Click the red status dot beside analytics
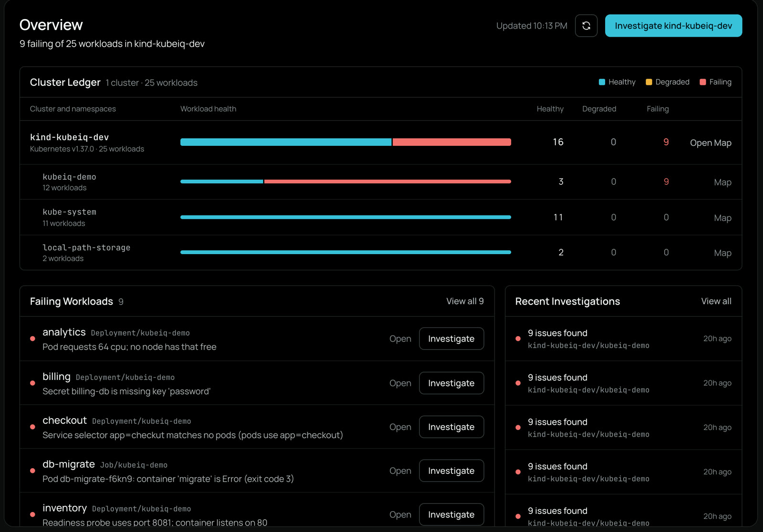The image size is (763, 532). pos(32,338)
